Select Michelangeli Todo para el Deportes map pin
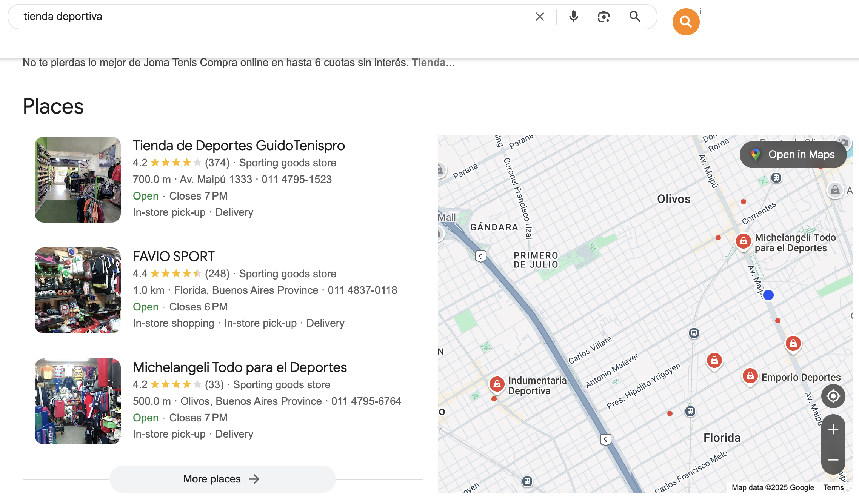 [744, 241]
